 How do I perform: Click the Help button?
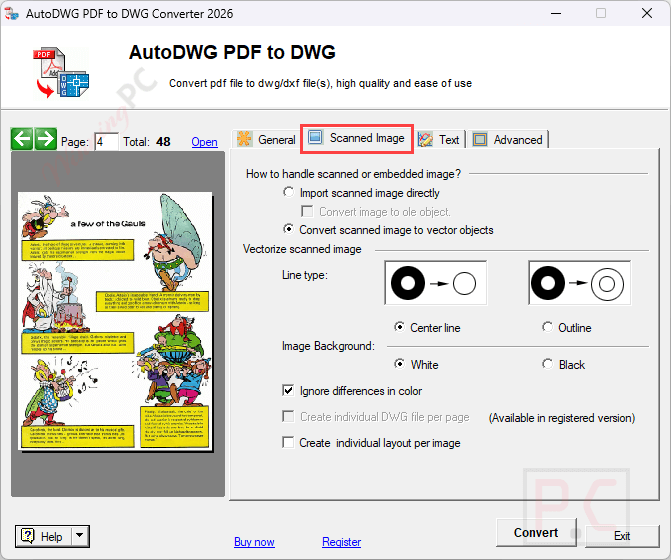coord(44,536)
